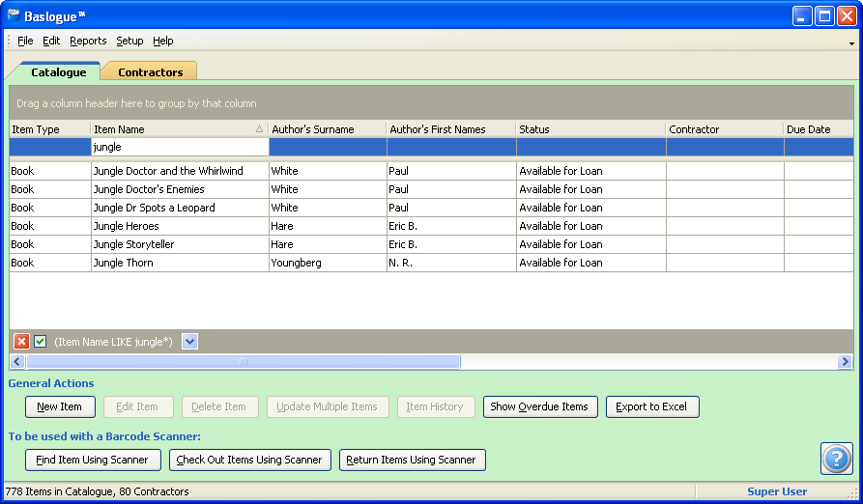Image resolution: width=863 pixels, height=504 pixels.
Task: Click the 778 Items in Catalogue status text
Action: click(x=98, y=491)
